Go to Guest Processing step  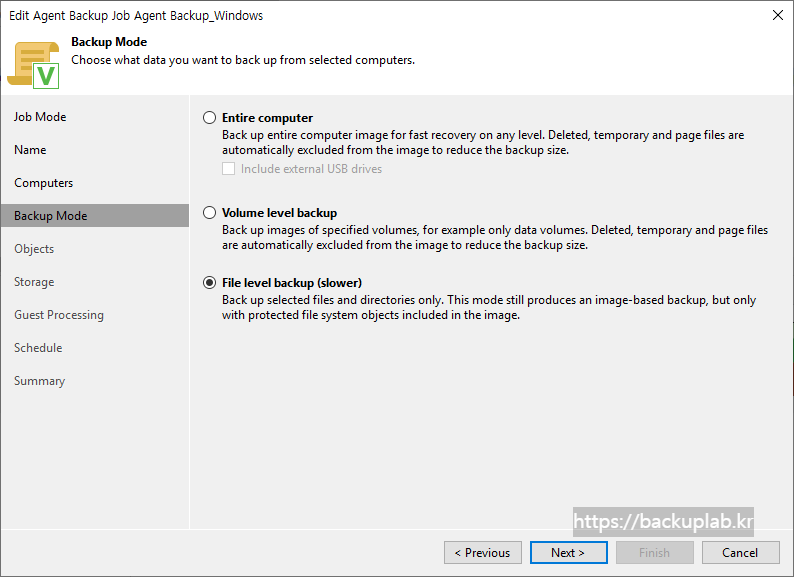tap(59, 315)
